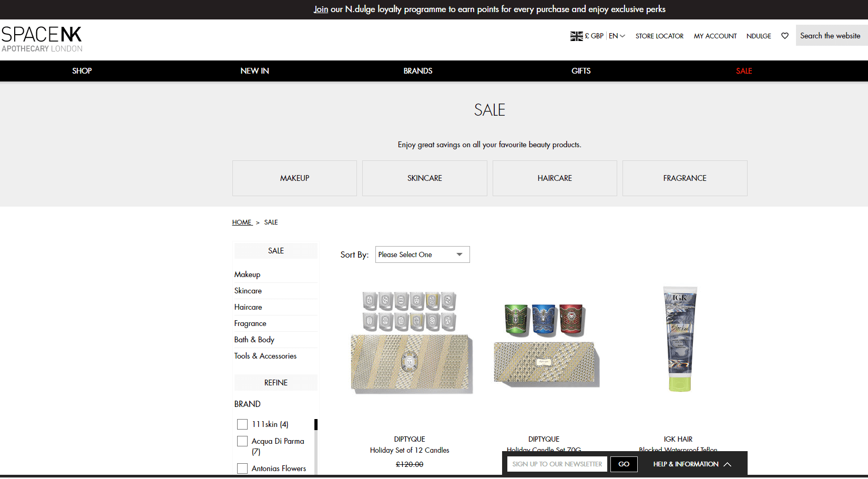Select Tools & Accessories in sidebar
Viewport: 868px width, 479px height.
[265, 356]
